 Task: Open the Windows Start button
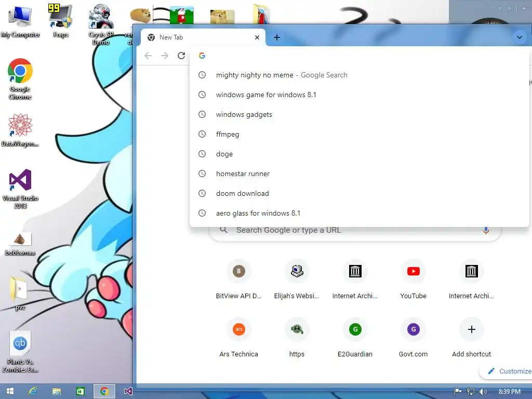[x=10, y=391]
